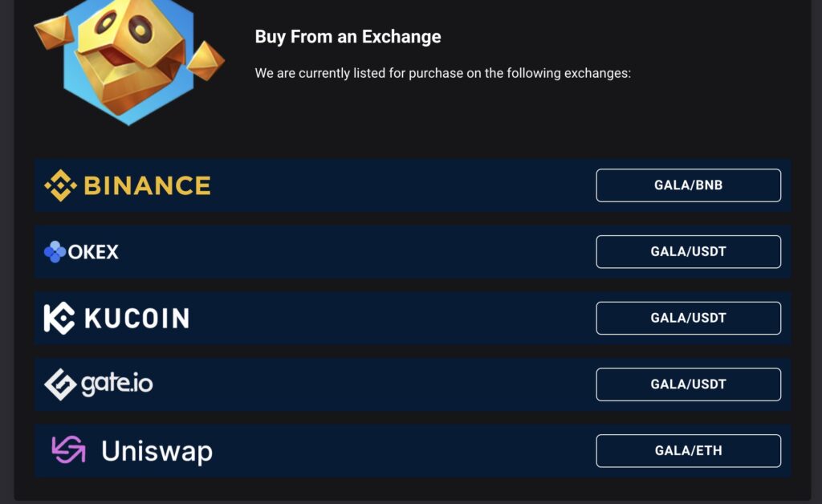Viewport: 822px width, 504px height.
Task: Click the OKEX wordmark text
Action: (93, 252)
